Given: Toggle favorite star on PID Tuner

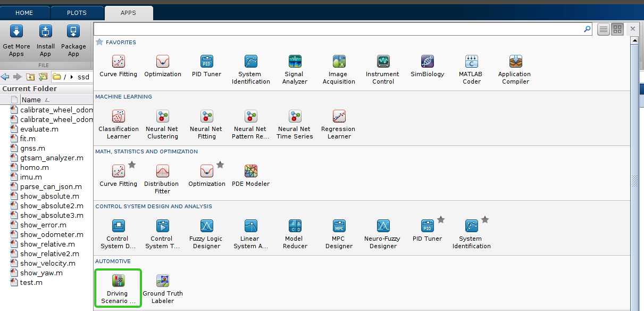Looking at the screenshot, I should click(x=441, y=219).
